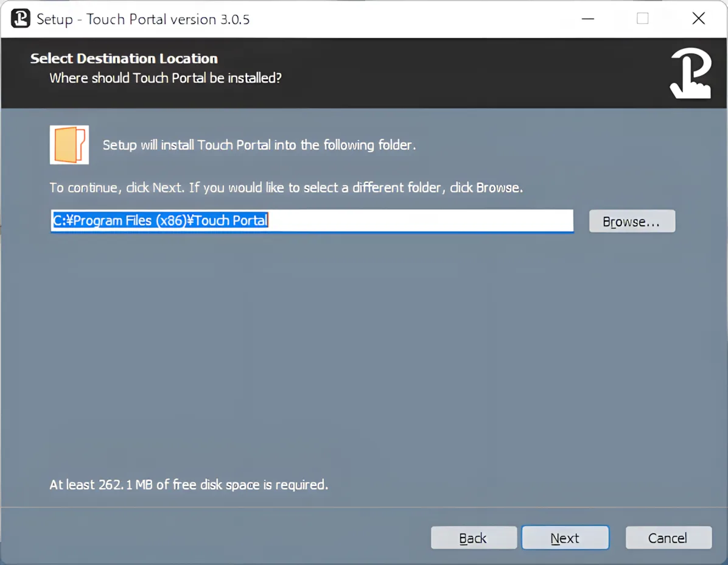Screen dimensions: 728x565
Task: Click the "To continue, click Next" instruction line
Action: click(x=286, y=188)
